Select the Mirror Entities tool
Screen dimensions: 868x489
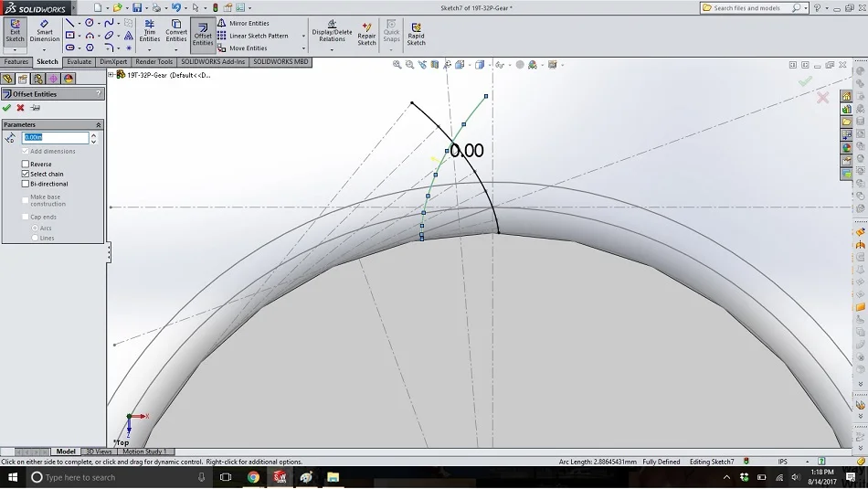click(x=243, y=23)
